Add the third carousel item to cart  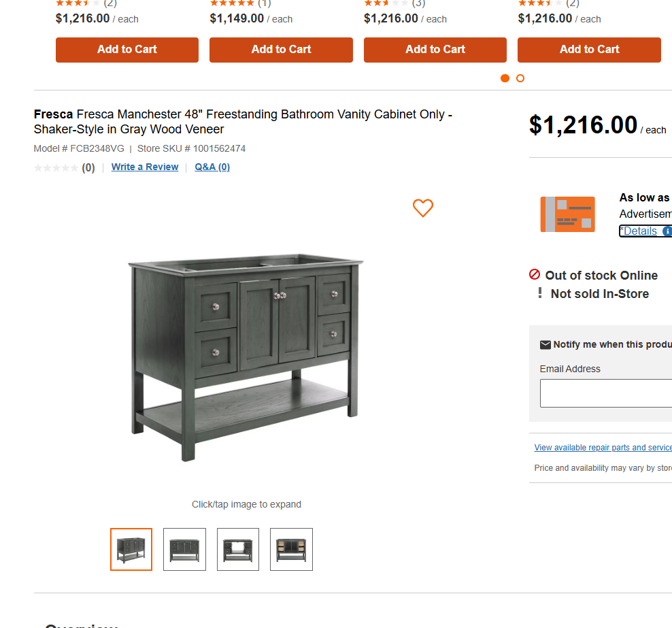click(x=435, y=50)
